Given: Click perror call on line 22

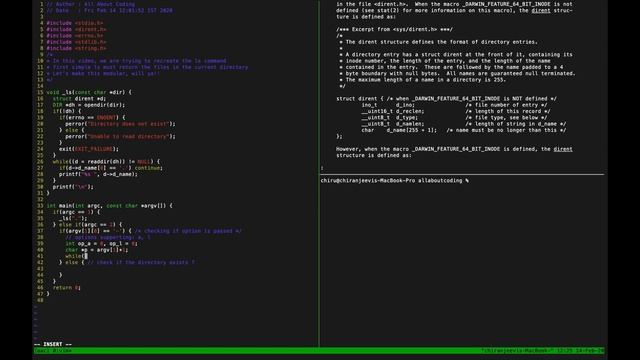Looking at the screenshot, I should tap(120, 136).
